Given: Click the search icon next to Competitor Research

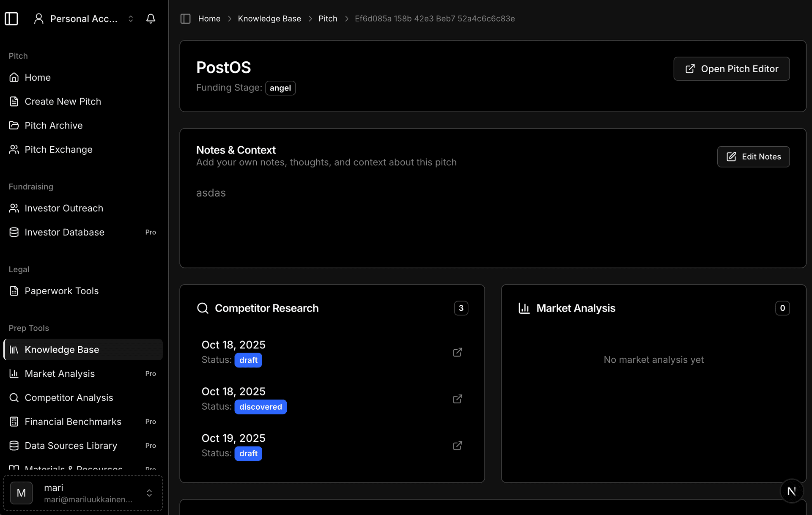Looking at the screenshot, I should click(x=203, y=308).
